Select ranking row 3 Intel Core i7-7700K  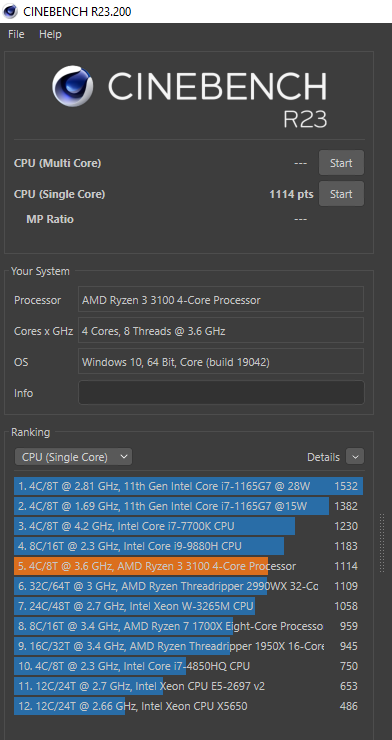188,526
